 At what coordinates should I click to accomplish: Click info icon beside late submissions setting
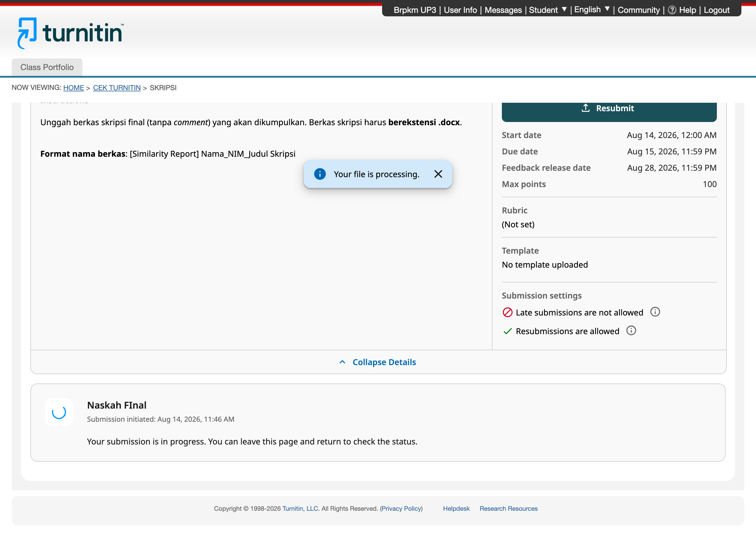click(655, 312)
